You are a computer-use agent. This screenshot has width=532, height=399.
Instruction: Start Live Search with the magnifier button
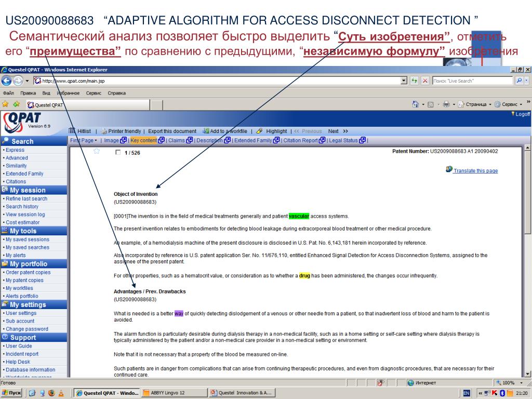coord(519,81)
